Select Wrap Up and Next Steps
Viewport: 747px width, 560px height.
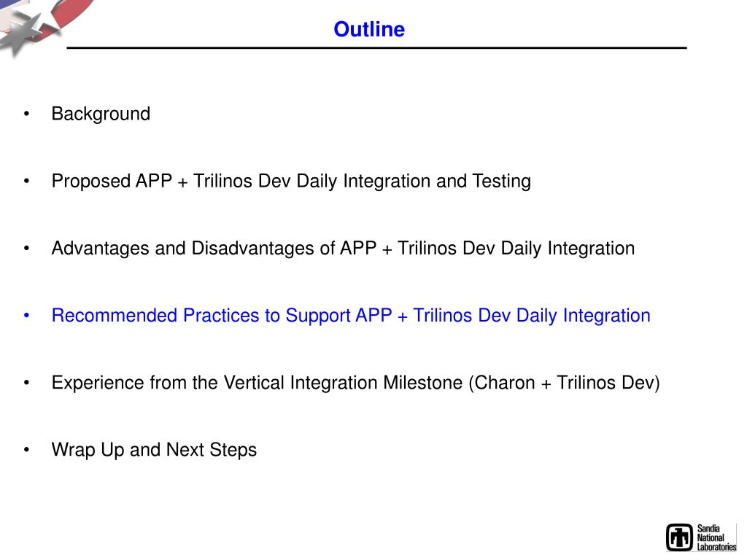[x=155, y=450]
